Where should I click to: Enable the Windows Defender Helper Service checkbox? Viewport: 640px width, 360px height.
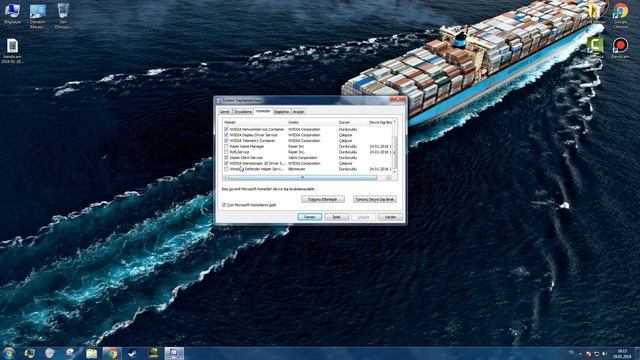226,169
